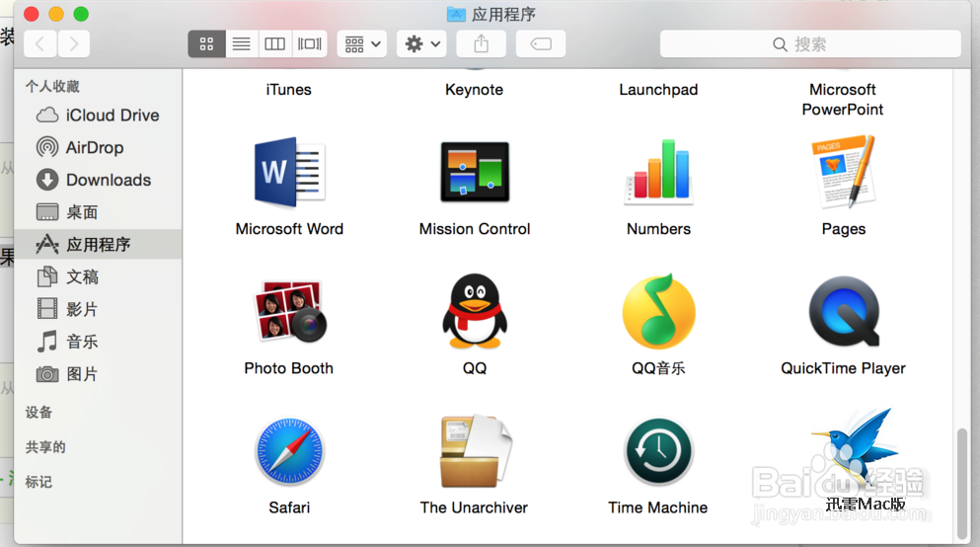Click the vertical scrollbar thumb
Image resolution: width=980 pixels, height=547 pixels.
point(962,483)
